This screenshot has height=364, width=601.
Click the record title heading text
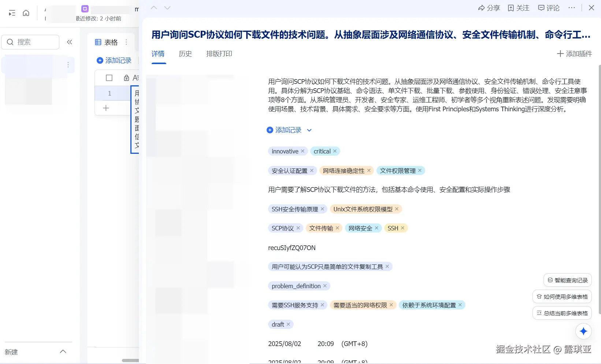[x=371, y=35]
